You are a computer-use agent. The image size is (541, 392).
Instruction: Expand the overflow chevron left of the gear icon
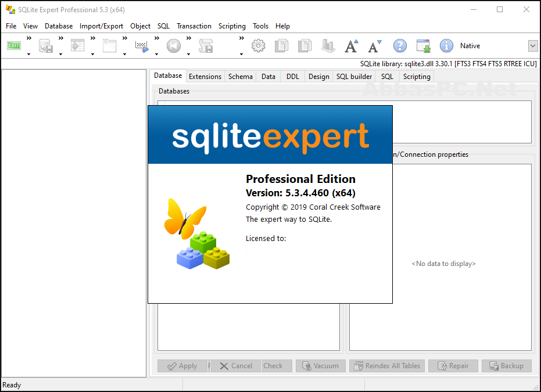click(x=242, y=38)
